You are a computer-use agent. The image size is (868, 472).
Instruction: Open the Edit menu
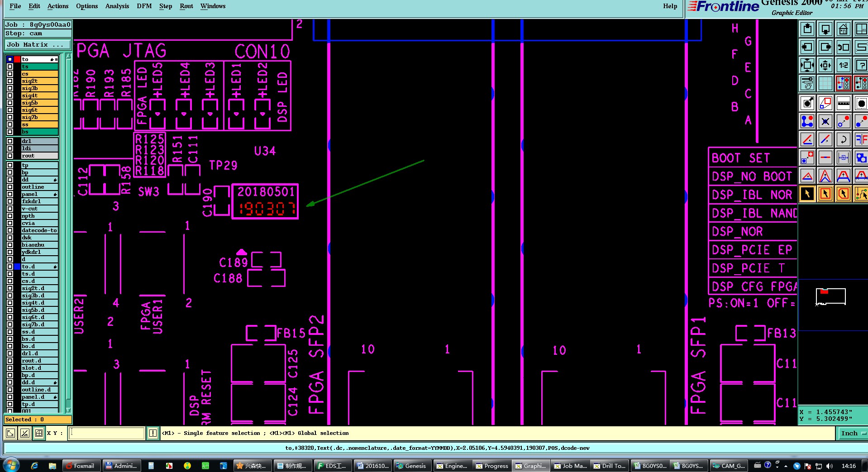point(34,6)
